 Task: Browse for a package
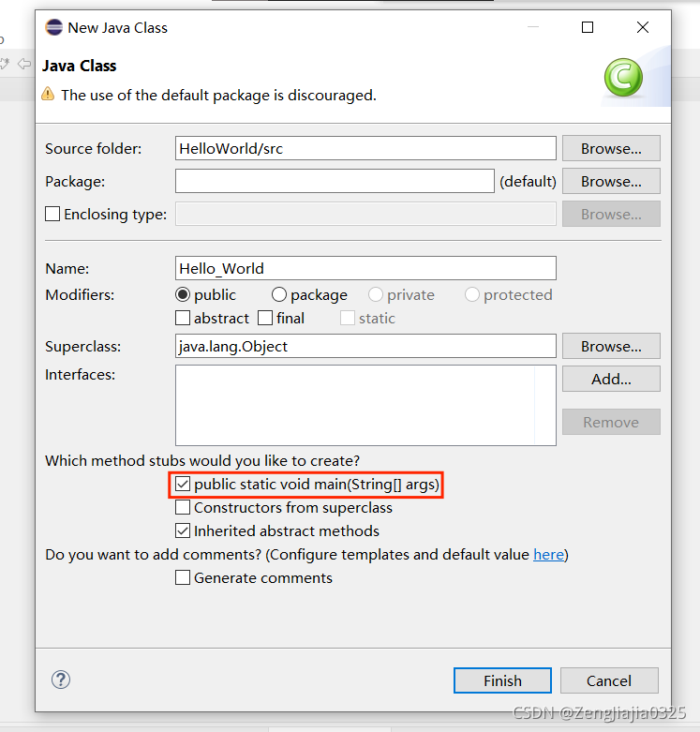click(x=611, y=181)
